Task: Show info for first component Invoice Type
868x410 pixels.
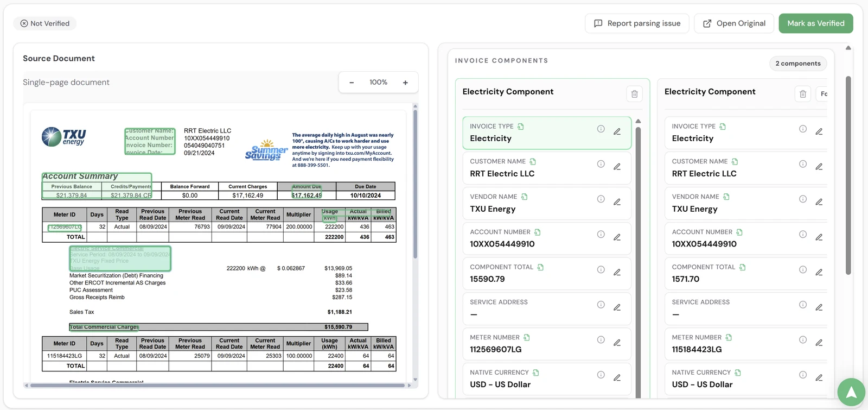Action: 601,129
